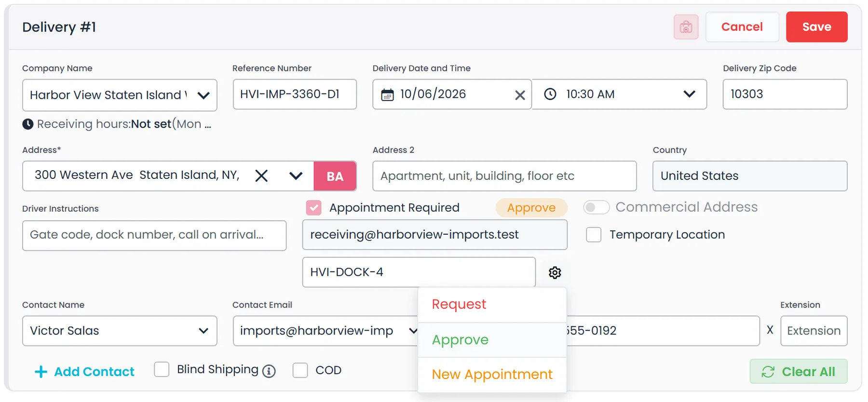Click the United States country field

pyautogui.click(x=750, y=176)
